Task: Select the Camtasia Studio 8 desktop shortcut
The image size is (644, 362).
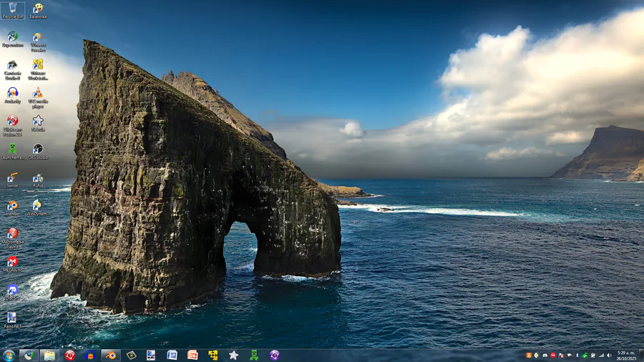Action: 13,70
